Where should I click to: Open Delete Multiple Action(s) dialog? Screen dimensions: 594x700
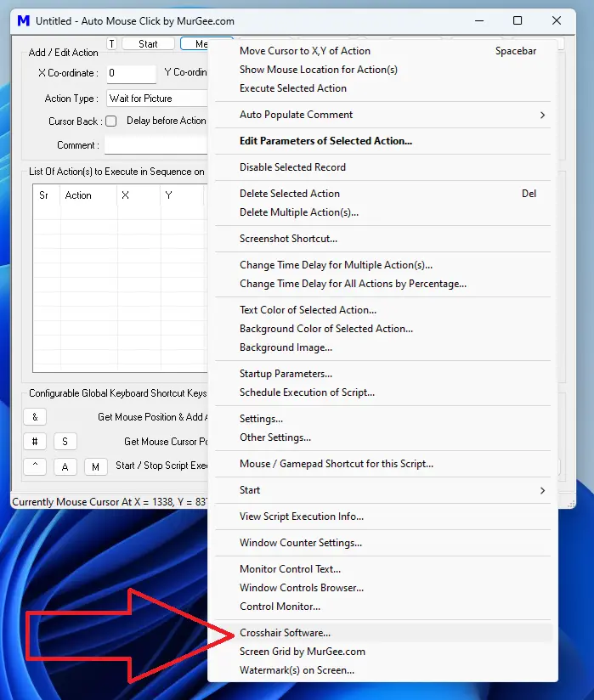(383, 212)
